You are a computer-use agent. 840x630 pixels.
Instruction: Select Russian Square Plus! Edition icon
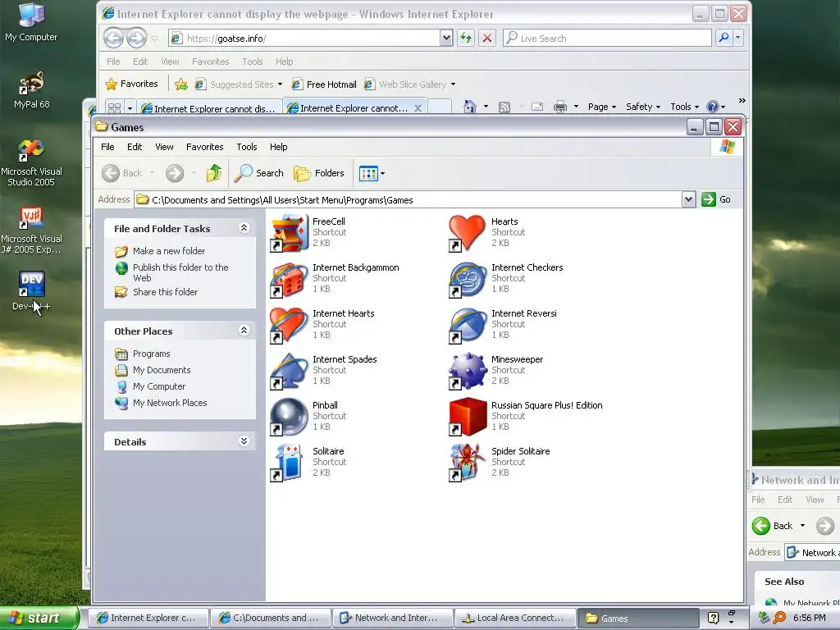[467, 417]
